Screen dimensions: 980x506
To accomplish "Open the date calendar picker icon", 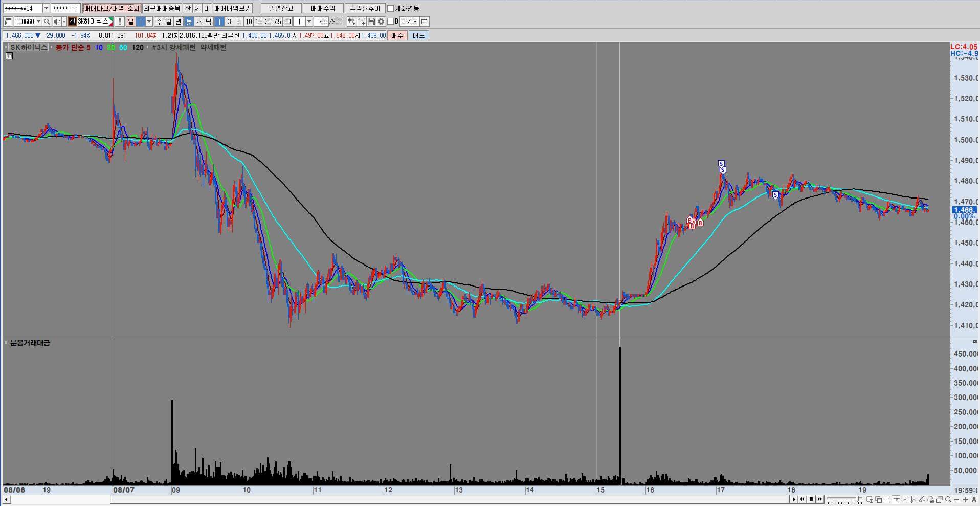I will (x=425, y=21).
